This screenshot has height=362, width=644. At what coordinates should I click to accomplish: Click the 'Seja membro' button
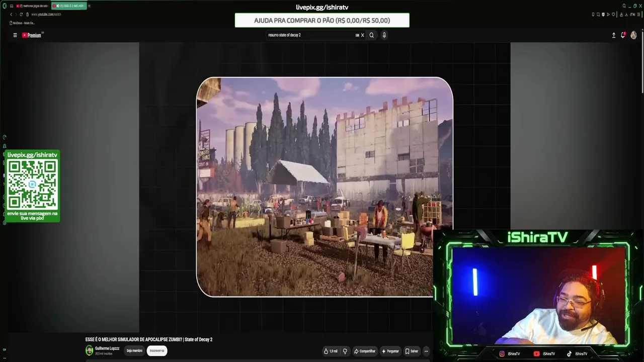(x=134, y=351)
